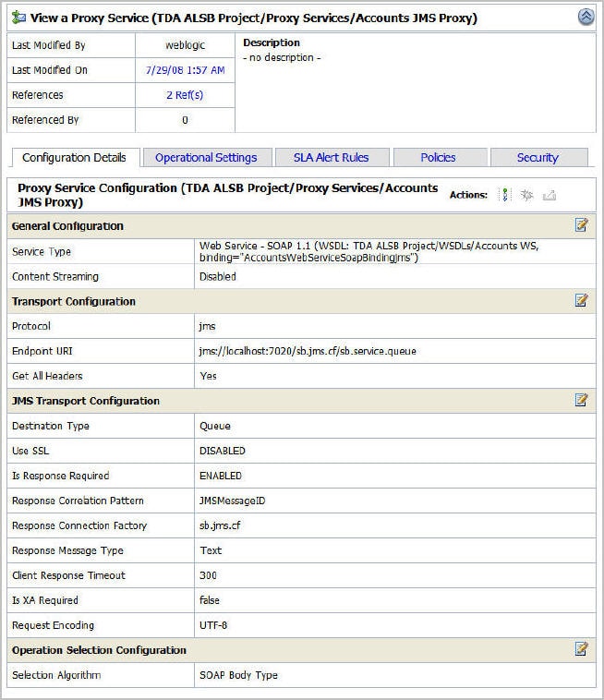Open the Operational Settings tab
Viewport: 604px width, 700px height.
(x=206, y=158)
